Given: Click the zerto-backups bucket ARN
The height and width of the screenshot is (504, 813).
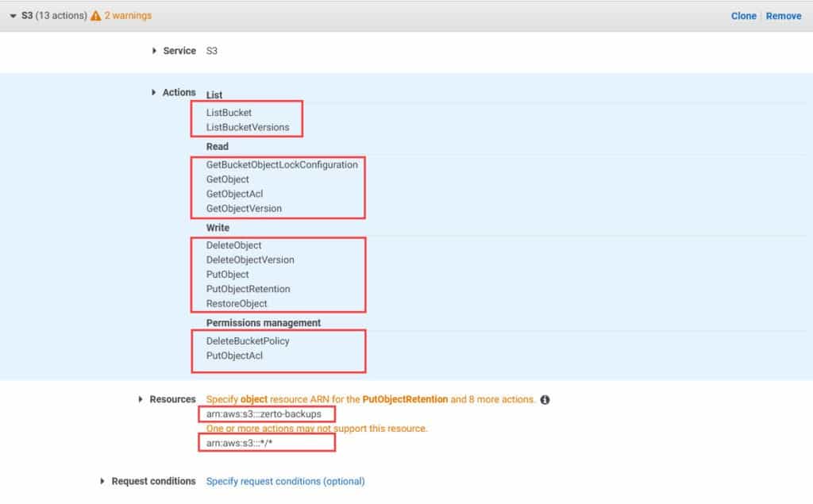Looking at the screenshot, I should pyautogui.click(x=264, y=414).
